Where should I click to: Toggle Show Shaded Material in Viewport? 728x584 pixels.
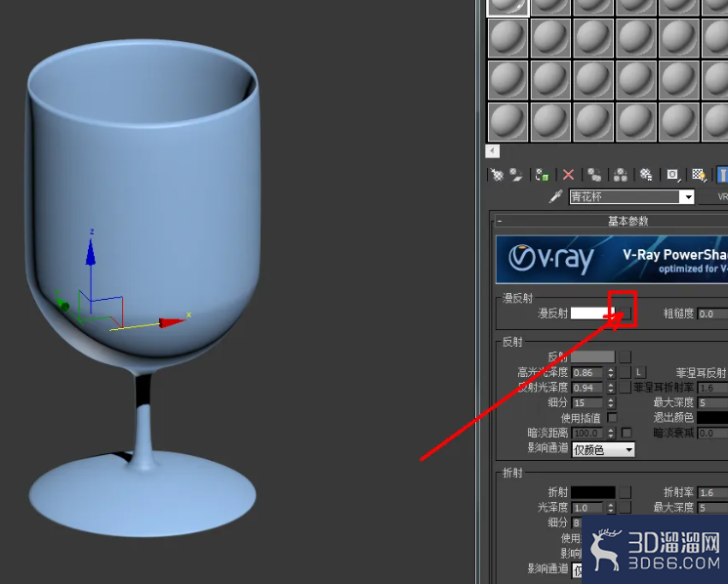(700, 175)
